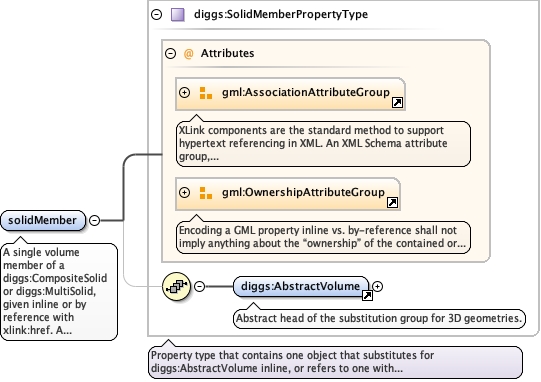Select the diggs:SolidMemberPropertyType title text

point(281,14)
